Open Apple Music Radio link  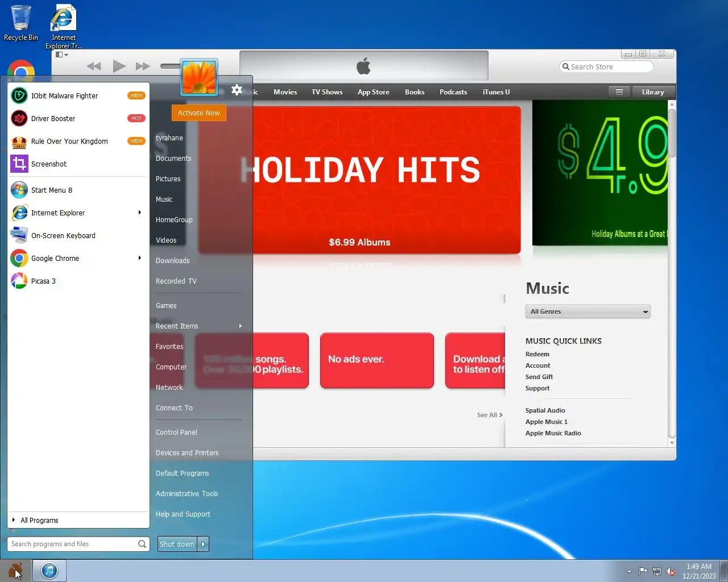click(553, 433)
